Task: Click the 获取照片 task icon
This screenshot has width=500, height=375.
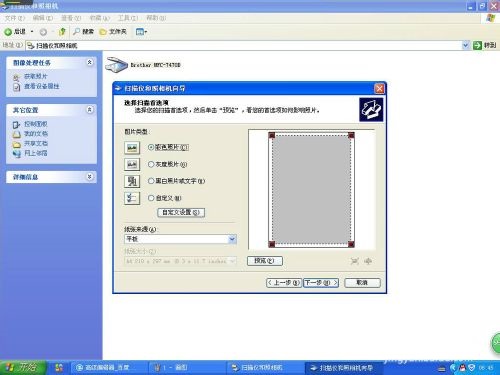Action: [x=16, y=77]
